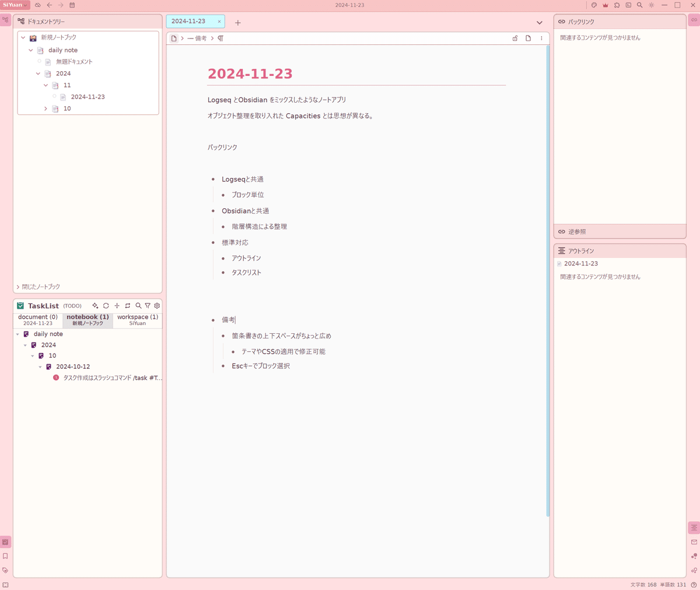Toggle outline dock icon on right sidebar
Viewport: 700px width, 590px height.
[694, 528]
